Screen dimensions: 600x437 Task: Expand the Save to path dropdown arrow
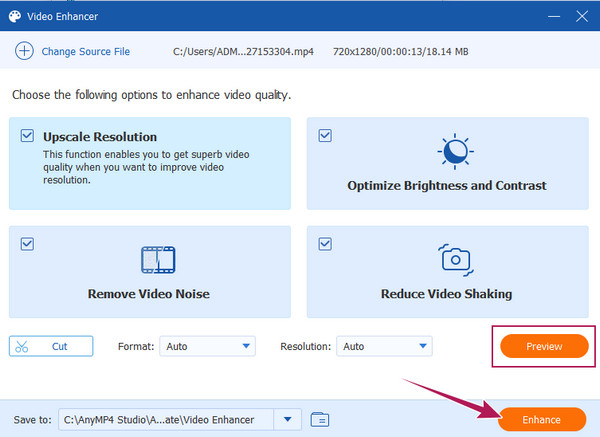point(288,419)
